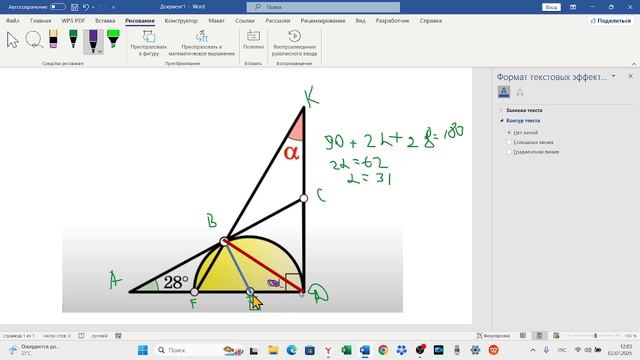Open File Explorer from taskbar
Viewport: 640px width, 360px height.
[273, 350]
